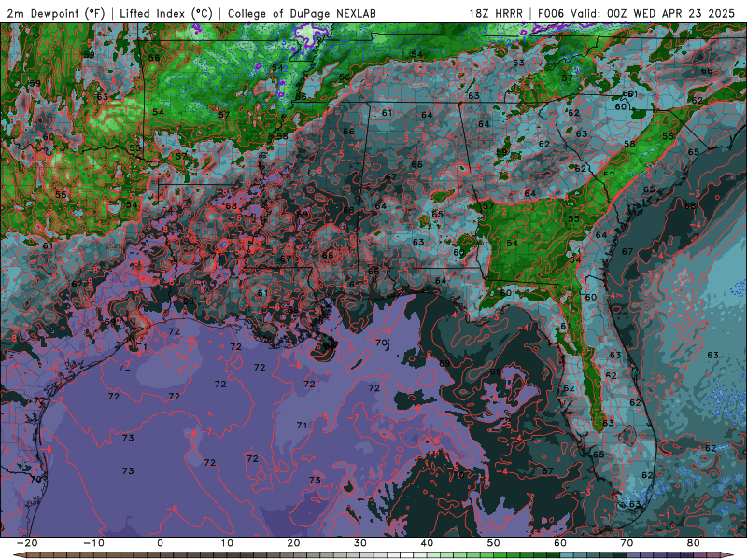Click the "F006 Valid: 00Z WED APR 23 2025" text

point(636,13)
